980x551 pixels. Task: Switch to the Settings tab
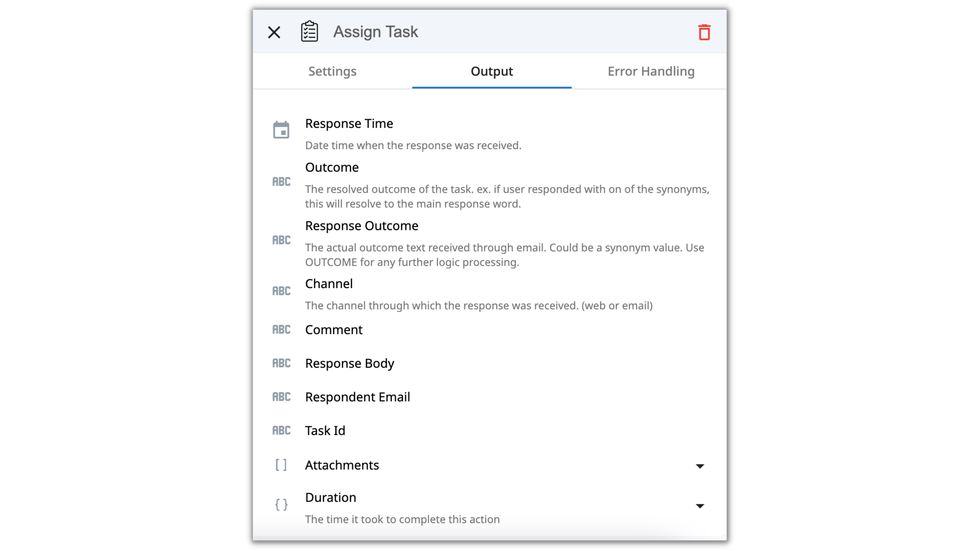[x=332, y=71]
